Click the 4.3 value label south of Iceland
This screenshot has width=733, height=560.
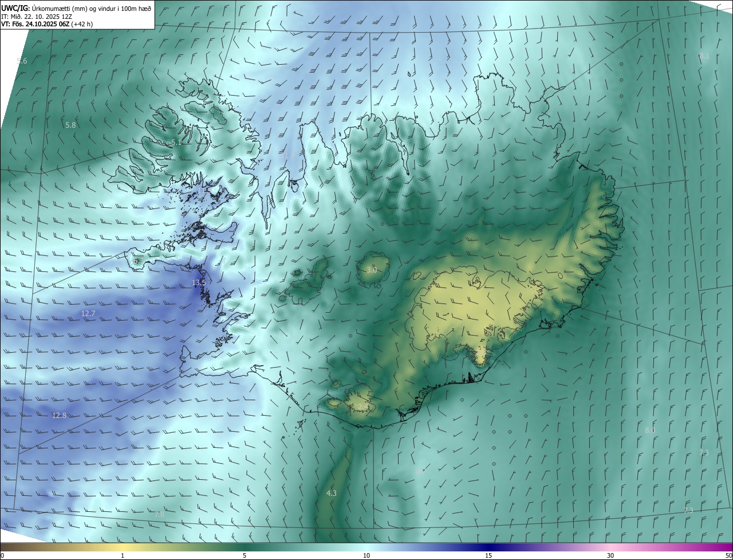click(x=331, y=493)
